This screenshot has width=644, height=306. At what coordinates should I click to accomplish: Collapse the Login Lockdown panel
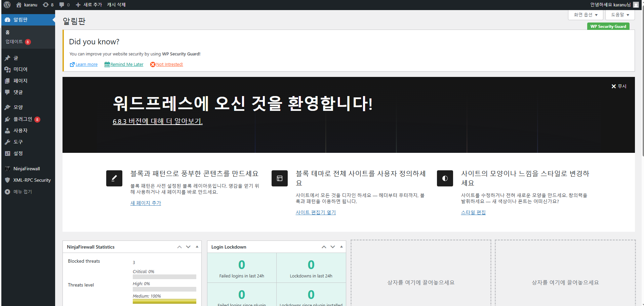[x=341, y=247]
